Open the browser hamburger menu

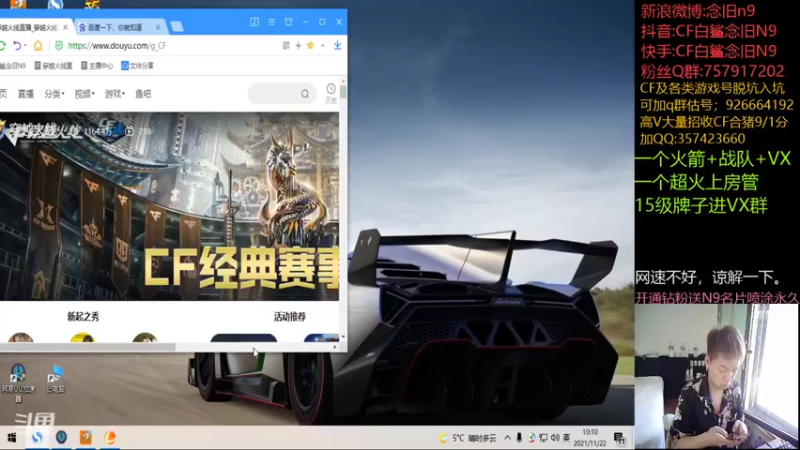271,22
